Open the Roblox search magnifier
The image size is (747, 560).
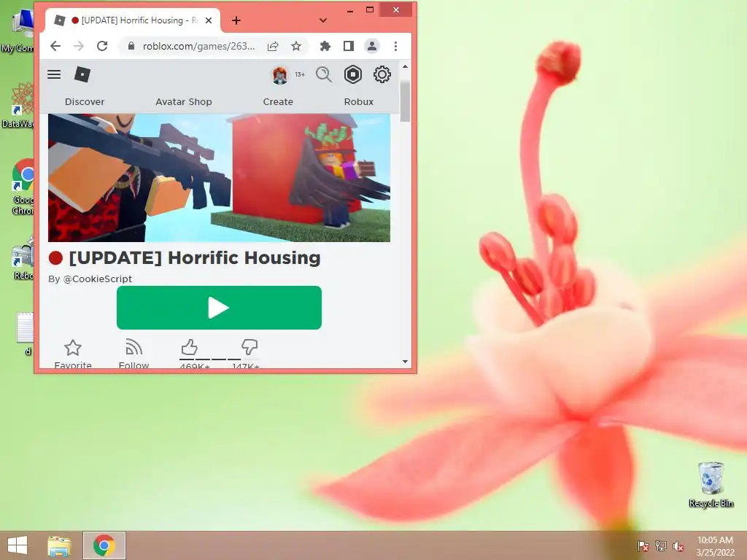point(323,75)
